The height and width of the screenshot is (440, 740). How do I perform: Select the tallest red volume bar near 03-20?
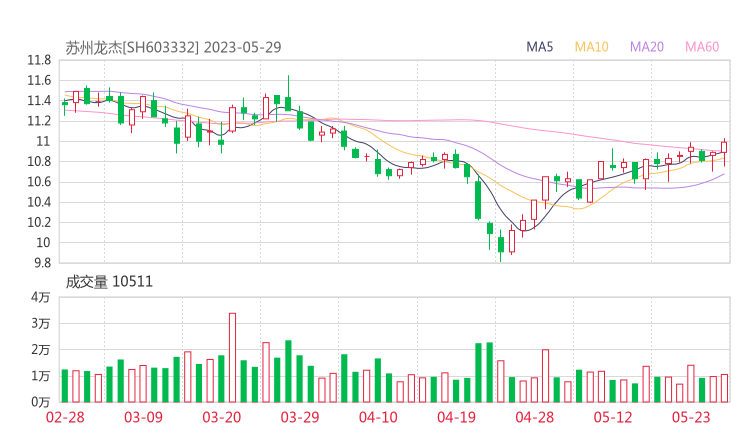click(x=232, y=358)
